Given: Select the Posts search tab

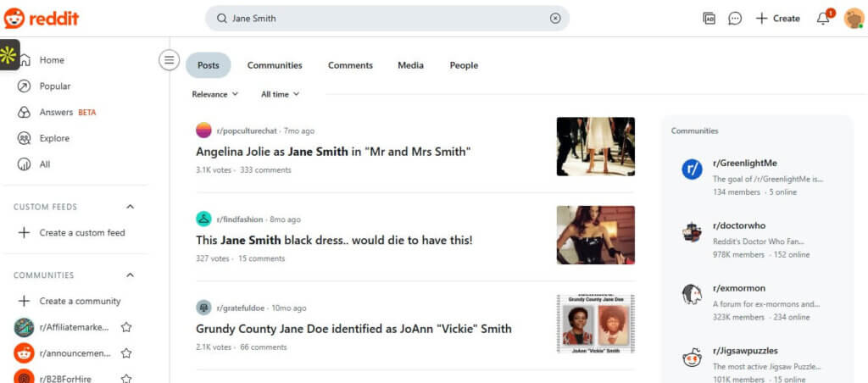Looking at the screenshot, I should click(x=209, y=65).
